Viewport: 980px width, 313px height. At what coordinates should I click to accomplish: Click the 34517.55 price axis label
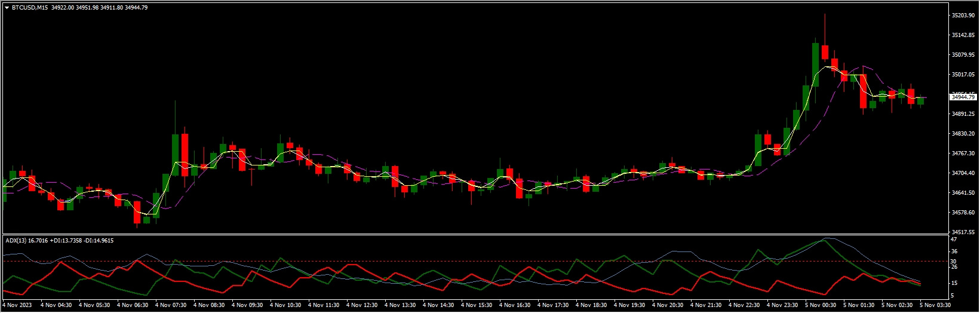tap(963, 232)
